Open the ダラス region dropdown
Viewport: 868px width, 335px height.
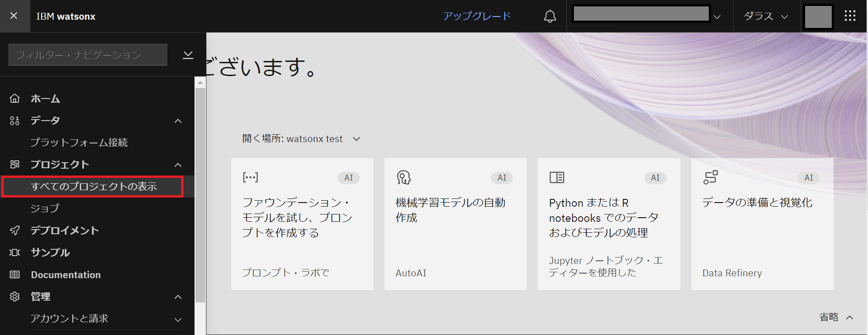click(766, 16)
